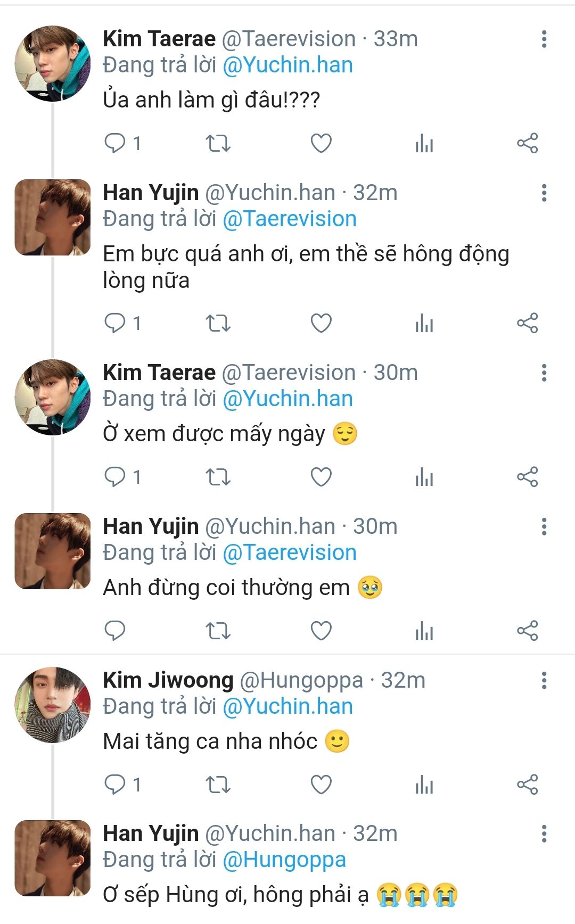
Task: Retweet Kim Taerae's "Ờ xem được mấy ngày" tweet
Action: [x=218, y=477]
